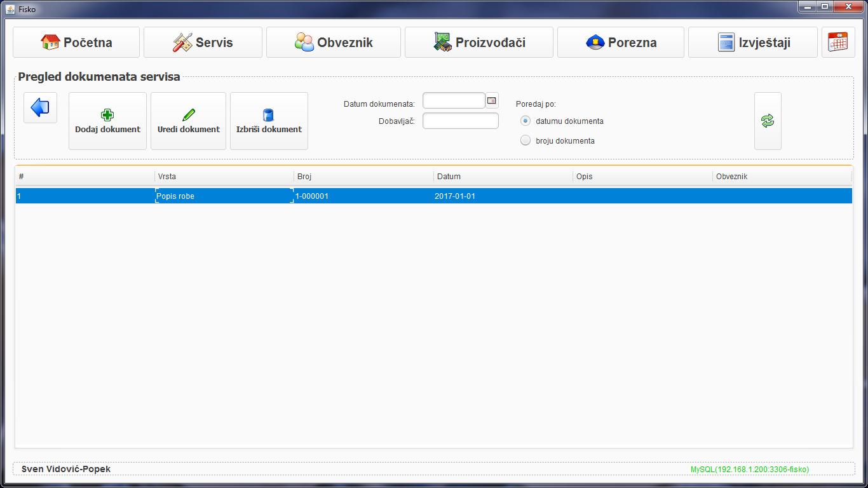Sort by the # column header

[85, 177]
